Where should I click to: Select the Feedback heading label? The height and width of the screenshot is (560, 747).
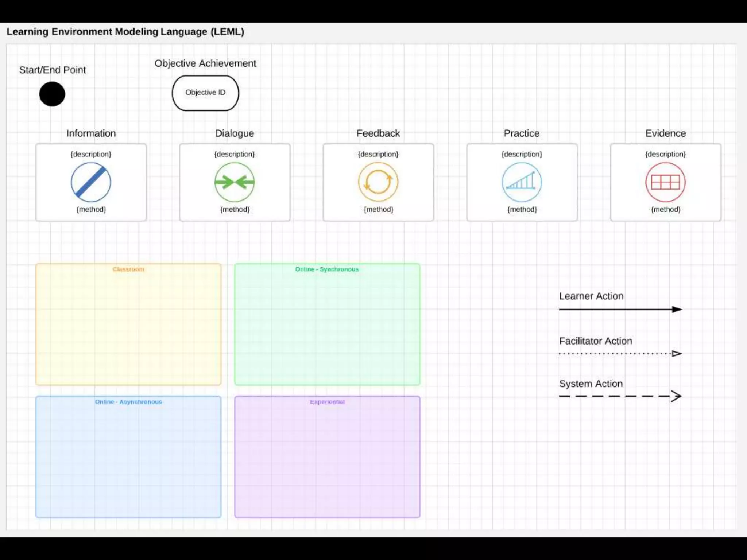tap(378, 133)
